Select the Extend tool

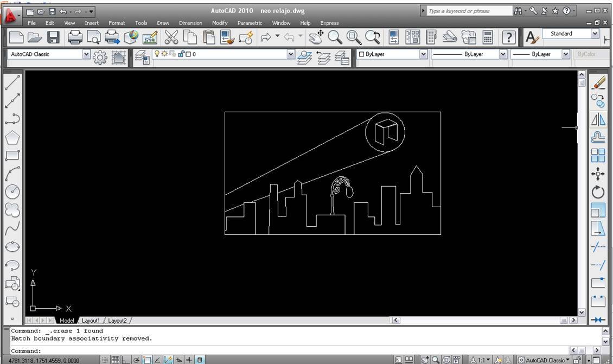(598, 265)
